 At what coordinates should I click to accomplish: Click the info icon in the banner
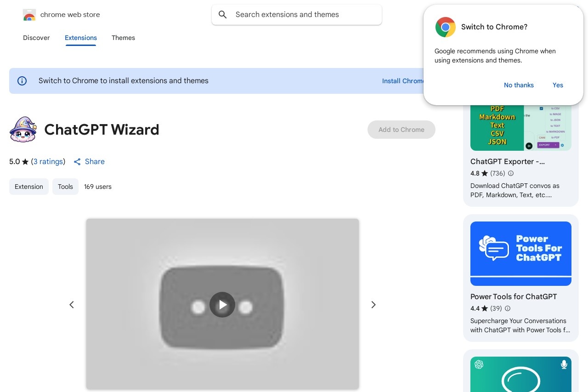tap(22, 81)
